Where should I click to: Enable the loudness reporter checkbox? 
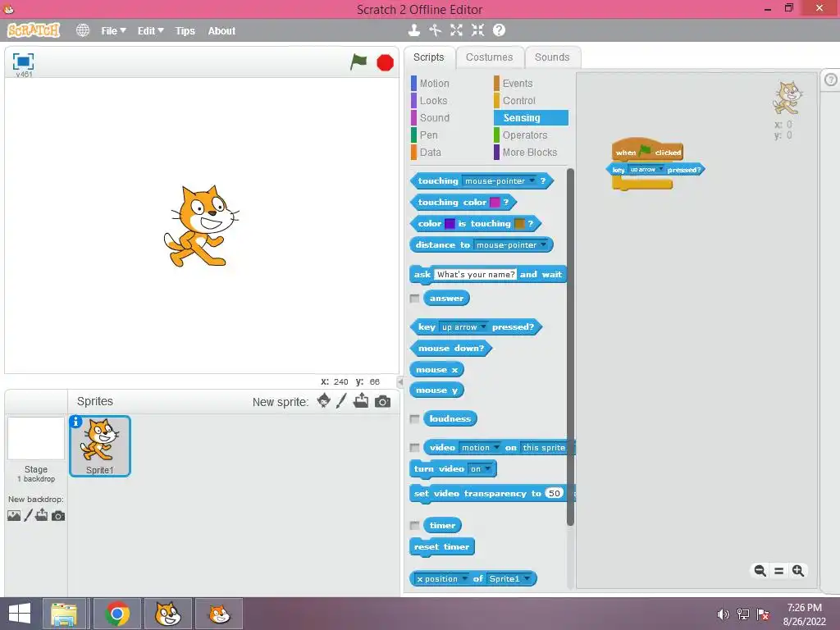(414, 419)
